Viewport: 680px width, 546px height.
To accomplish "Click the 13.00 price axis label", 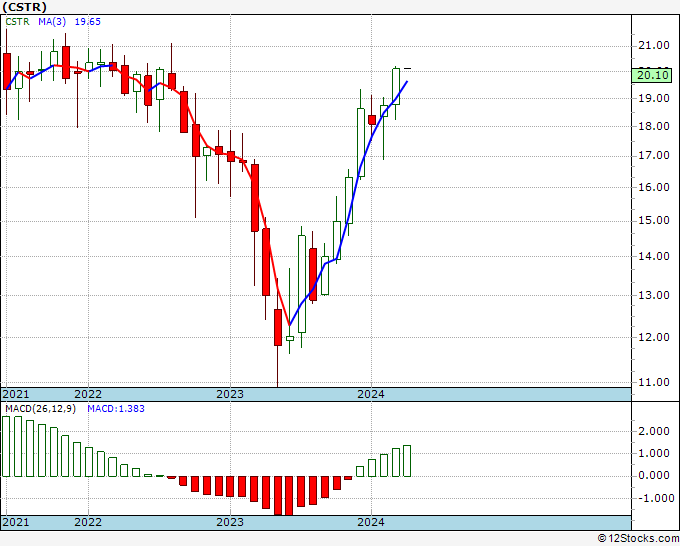I will tap(653, 295).
